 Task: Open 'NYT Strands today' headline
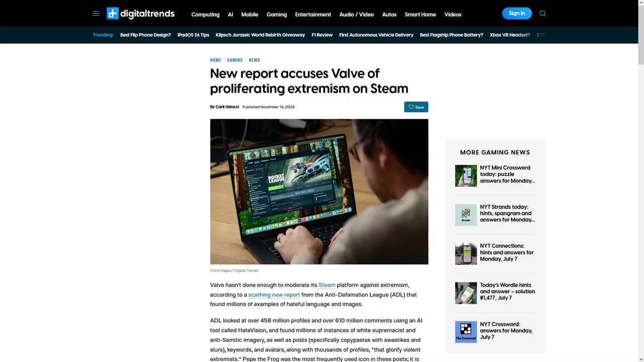[x=507, y=213]
